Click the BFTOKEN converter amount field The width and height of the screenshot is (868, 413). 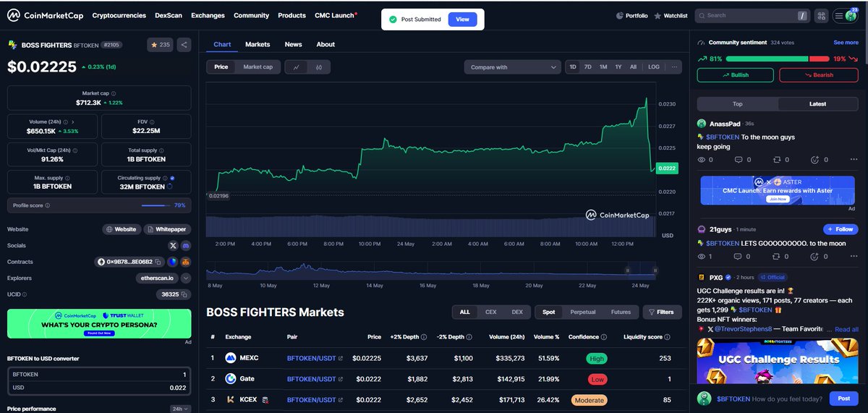coord(99,375)
